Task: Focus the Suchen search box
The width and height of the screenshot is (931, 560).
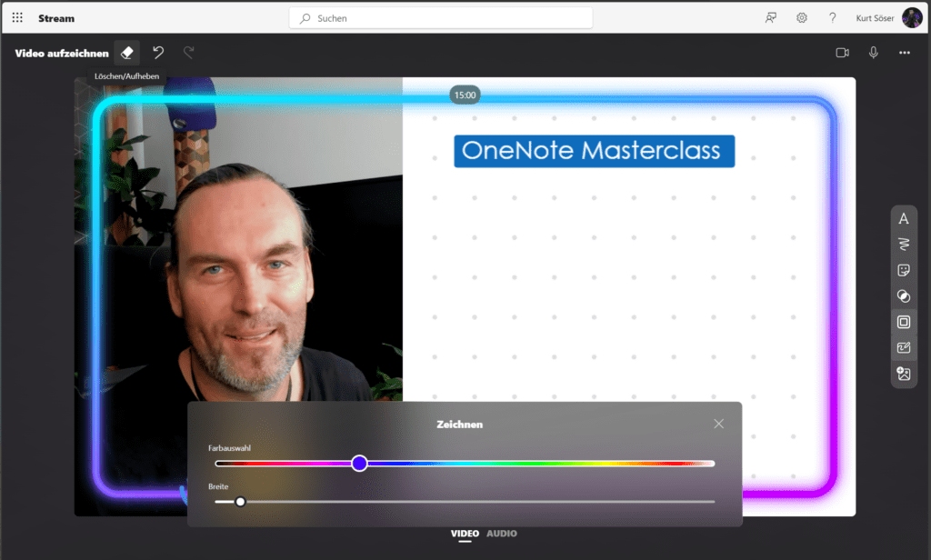Action: coord(441,18)
